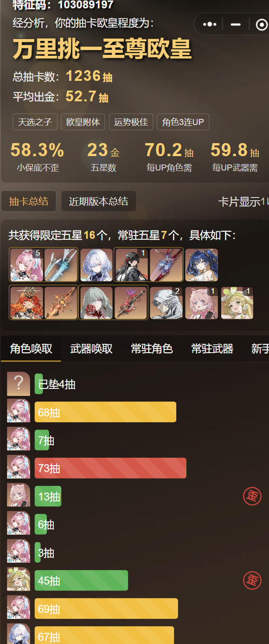269x644 pixels.
Task: Open the mini-program three-dot menu
Action: (x=210, y=24)
